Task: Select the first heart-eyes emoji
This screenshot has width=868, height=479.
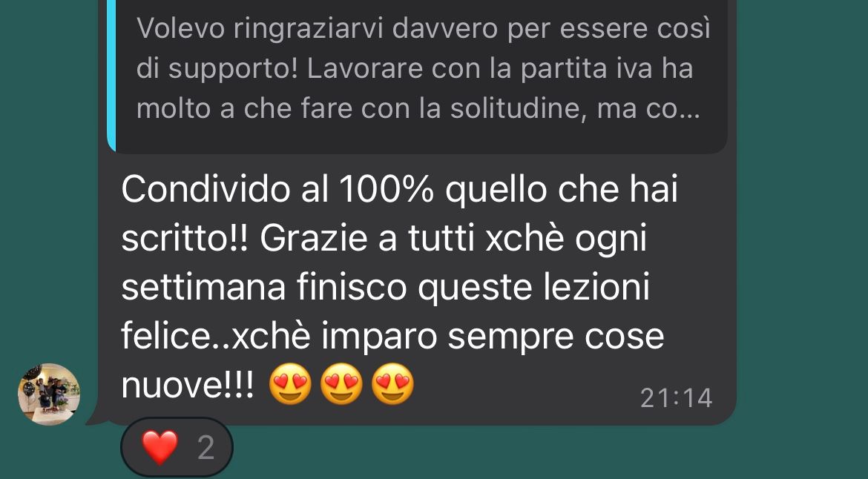Action: 290,384
